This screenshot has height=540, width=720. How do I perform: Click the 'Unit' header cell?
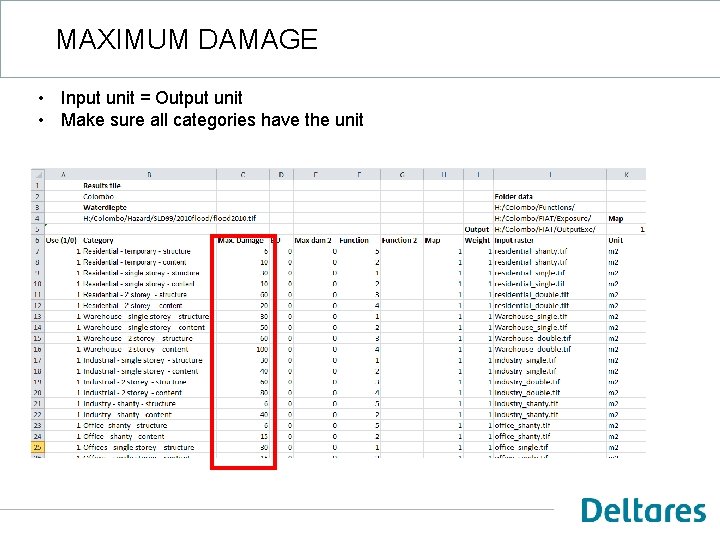(x=615, y=240)
